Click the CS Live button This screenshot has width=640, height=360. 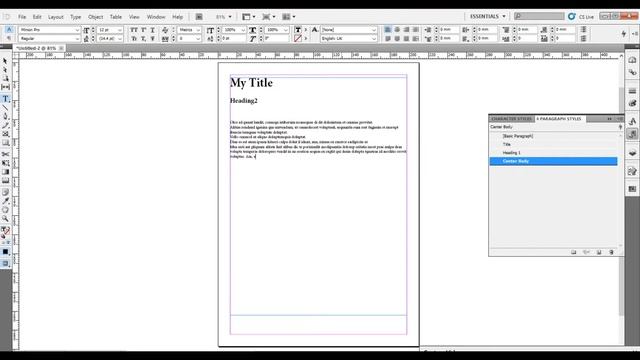pos(581,16)
